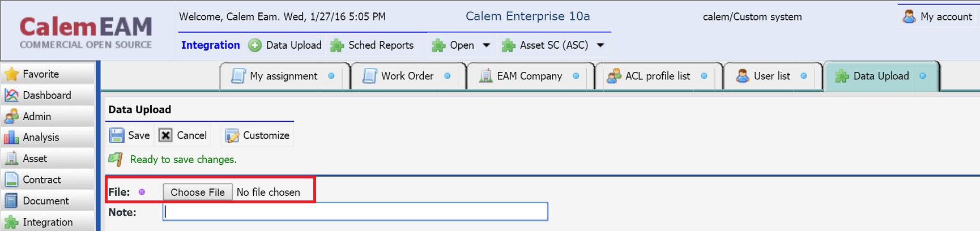Close the My assignment tab dot
This screenshot has height=231, width=980.
point(331,76)
